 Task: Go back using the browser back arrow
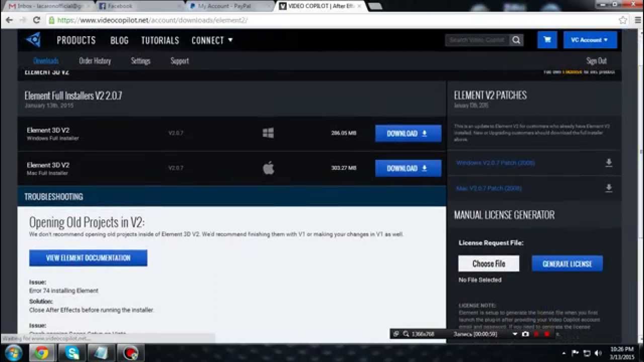tap(9, 20)
